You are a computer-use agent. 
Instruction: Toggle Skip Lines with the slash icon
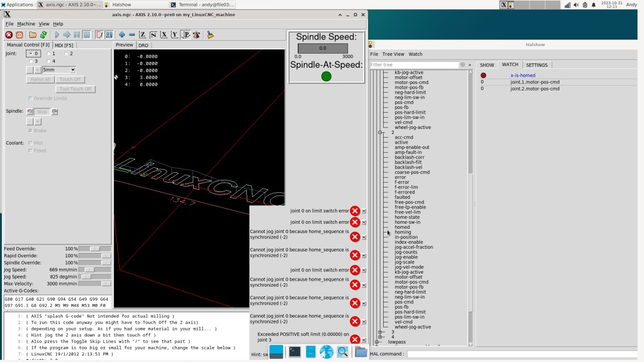(100, 35)
